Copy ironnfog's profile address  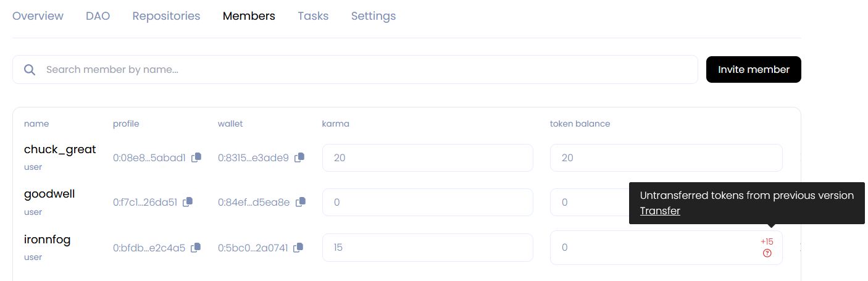coord(196,248)
